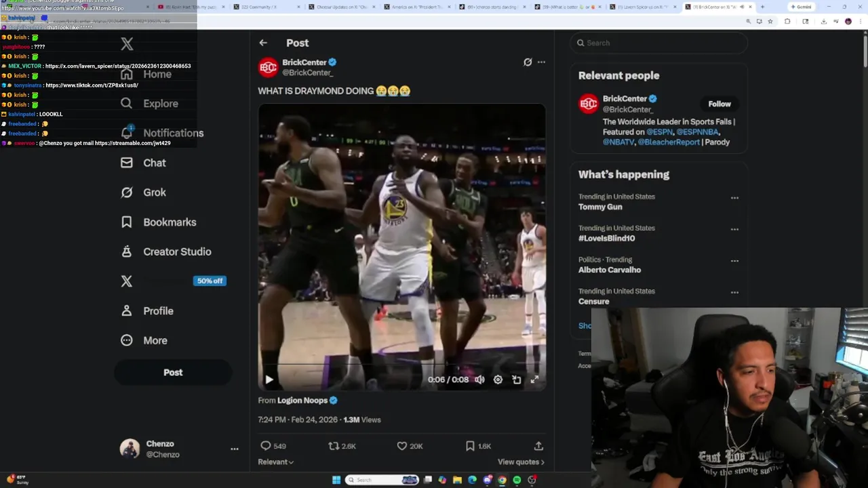This screenshot has height=488, width=868.
Task: Open the Tommy Gun trend
Action: (600, 207)
